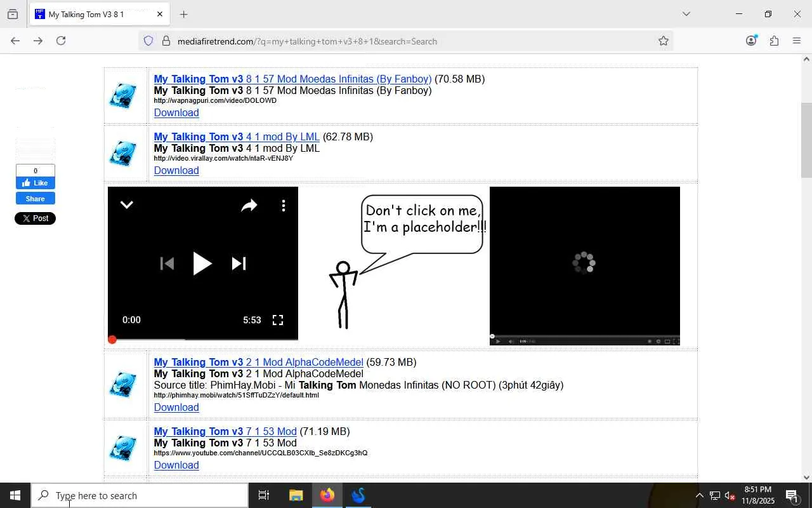
Task: Collapse the left video with the chevron
Action: [x=127, y=204]
